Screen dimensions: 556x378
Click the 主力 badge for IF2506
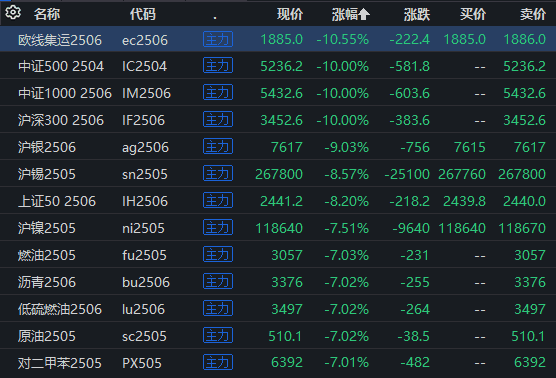click(218, 119)
